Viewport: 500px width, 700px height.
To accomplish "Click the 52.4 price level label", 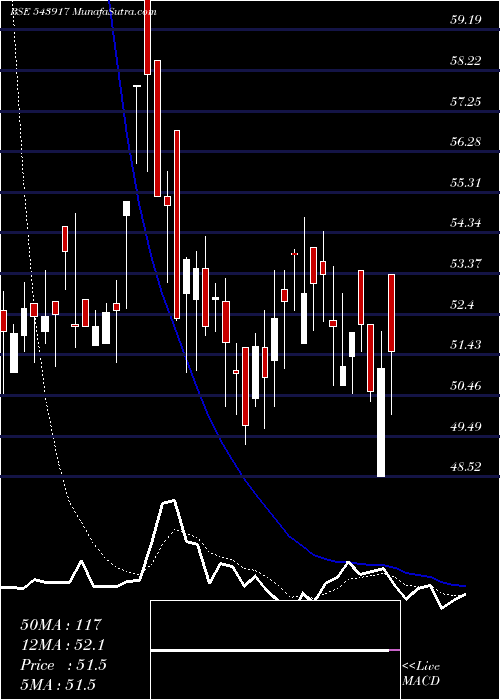I will [x=462, y=304].
